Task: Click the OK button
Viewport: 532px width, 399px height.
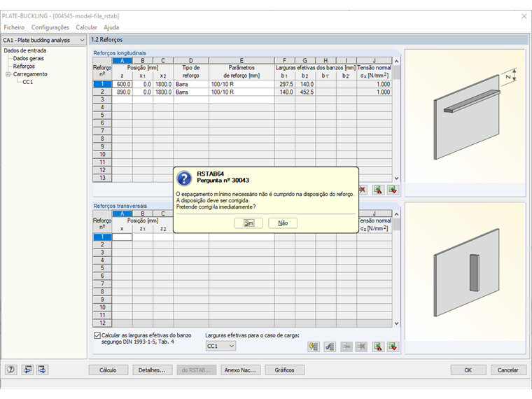Action: (468, 370)
